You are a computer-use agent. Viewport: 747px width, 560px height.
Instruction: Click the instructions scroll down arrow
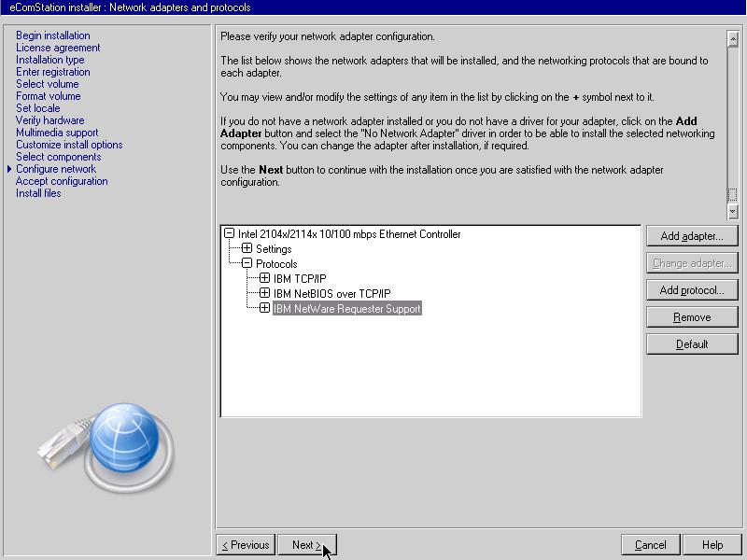point(733,211)
